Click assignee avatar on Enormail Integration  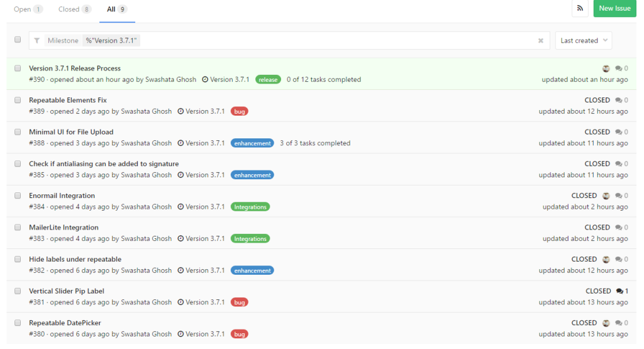(606, 196)
